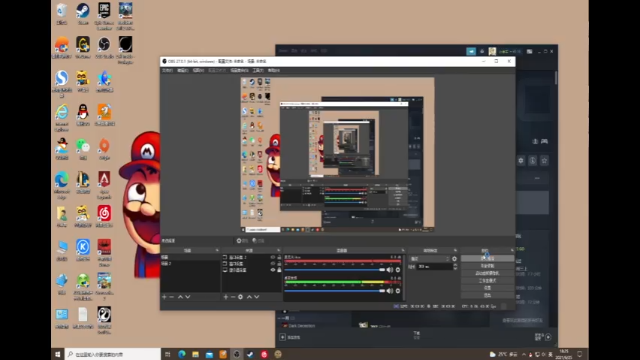Open the Tools menu in OBS menu bar
640x360 pixels.
pos(258,71)
